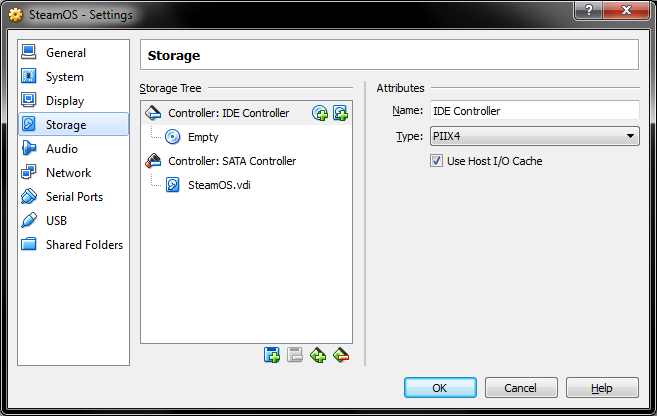
Task: Click Remove Controller icon below storage tree
Action: tap(341, 354)
